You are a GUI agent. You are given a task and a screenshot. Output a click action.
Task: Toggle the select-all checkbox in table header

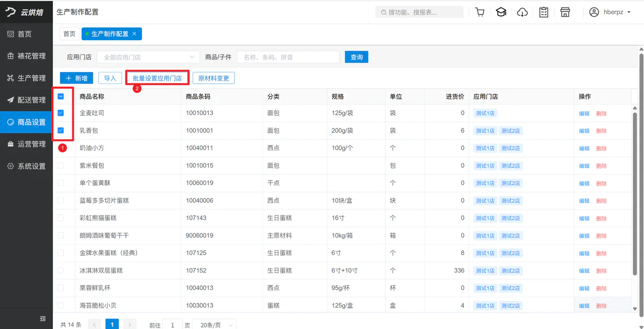(61, 96)
